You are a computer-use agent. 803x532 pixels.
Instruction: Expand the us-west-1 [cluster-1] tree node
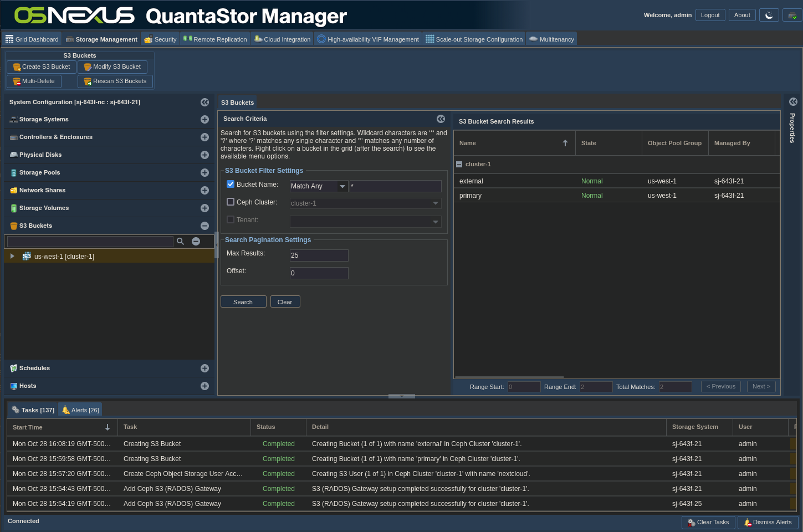12,257
